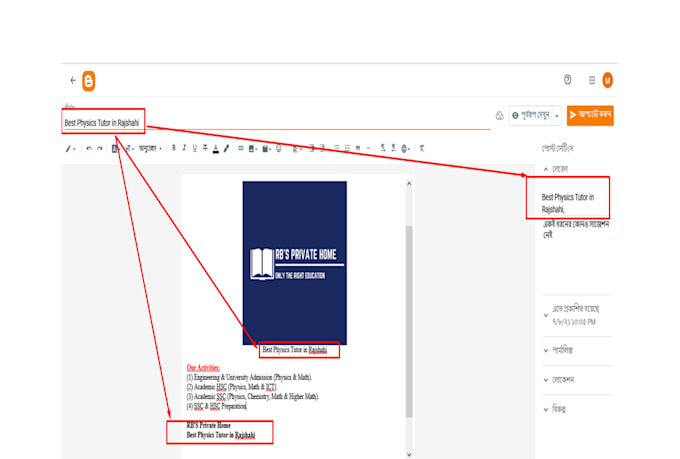This screenshot has width=680, height=459.
Task: Expand the published date section
Action: click(x=546, y=315)
